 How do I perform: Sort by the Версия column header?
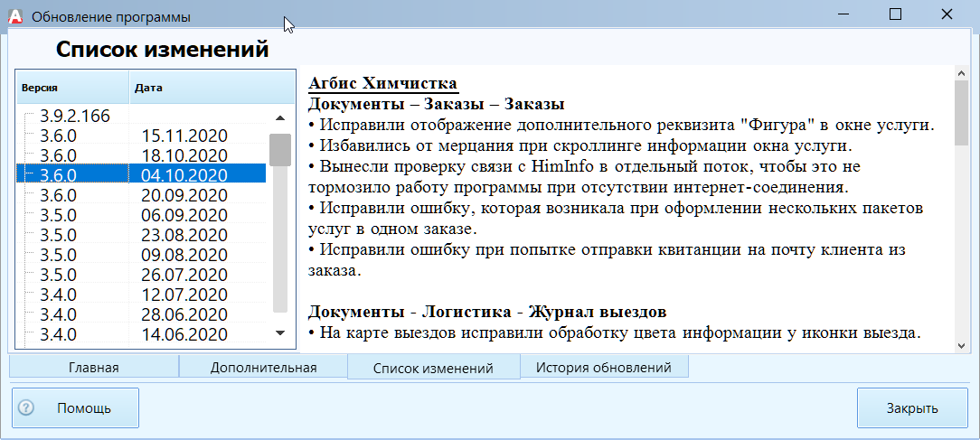(x=72, y=88)
